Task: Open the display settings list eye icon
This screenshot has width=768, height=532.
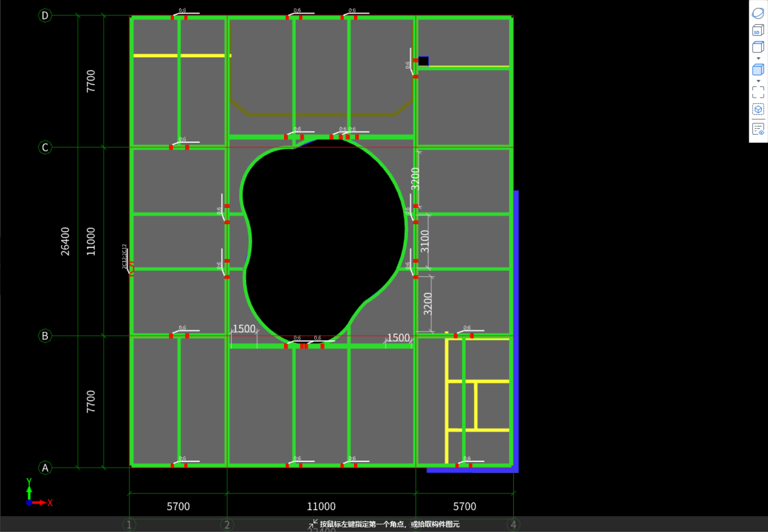Action: tap(758, 129)
